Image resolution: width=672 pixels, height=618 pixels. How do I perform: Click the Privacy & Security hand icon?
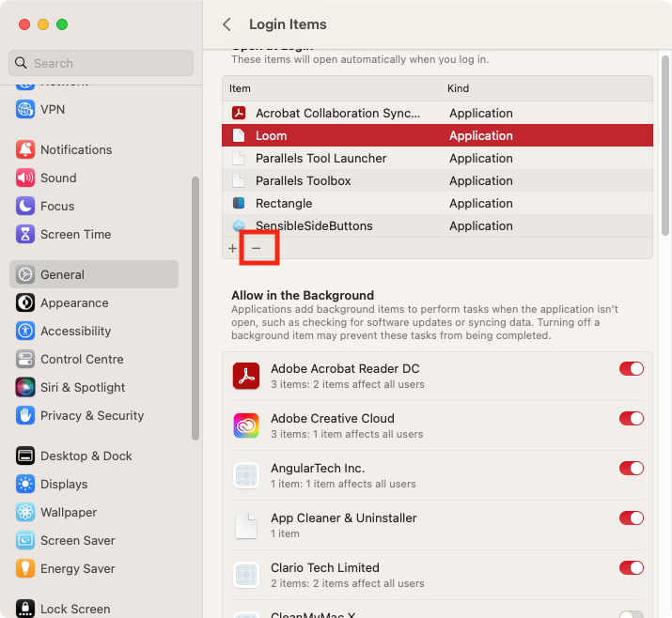click(25, 415)
